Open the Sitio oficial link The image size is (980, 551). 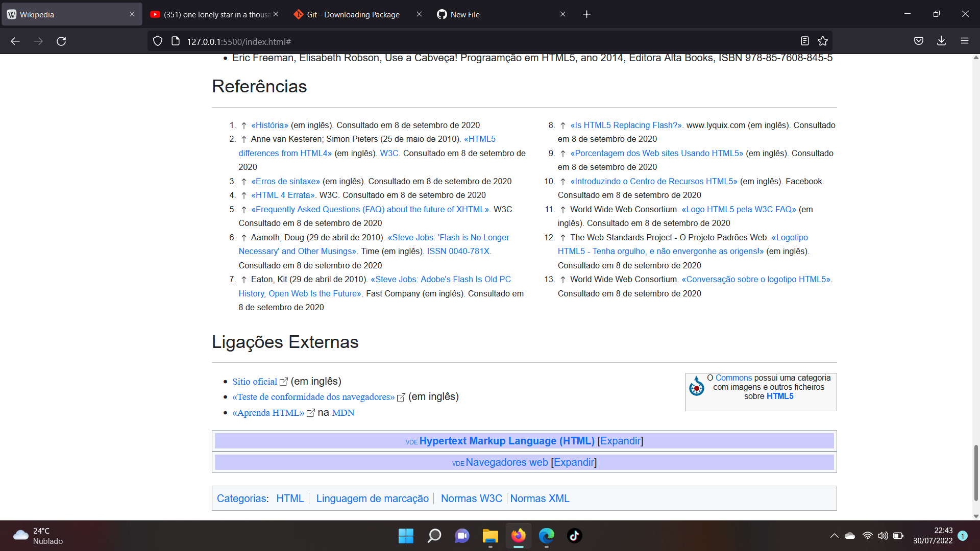pyautogui.click(x=254, y=381)
